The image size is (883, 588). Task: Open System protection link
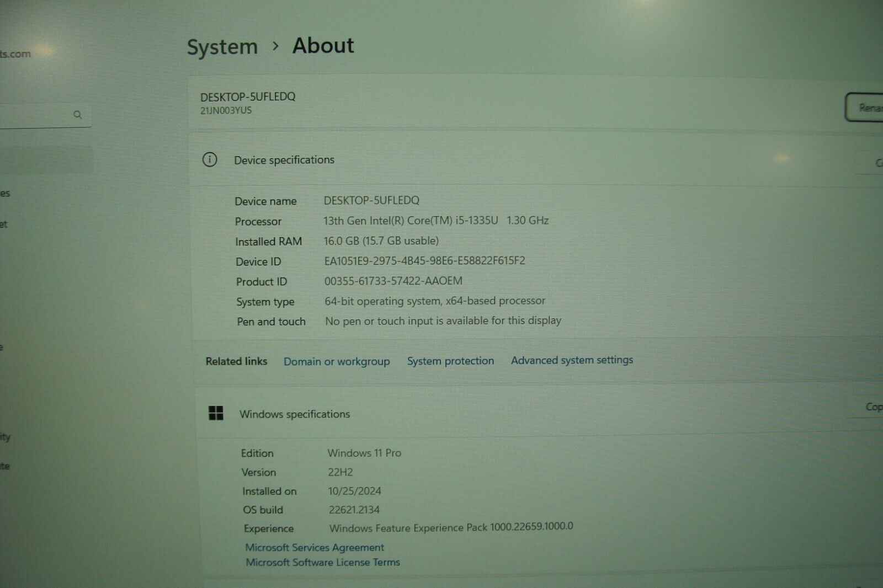(x=450, y=361)
